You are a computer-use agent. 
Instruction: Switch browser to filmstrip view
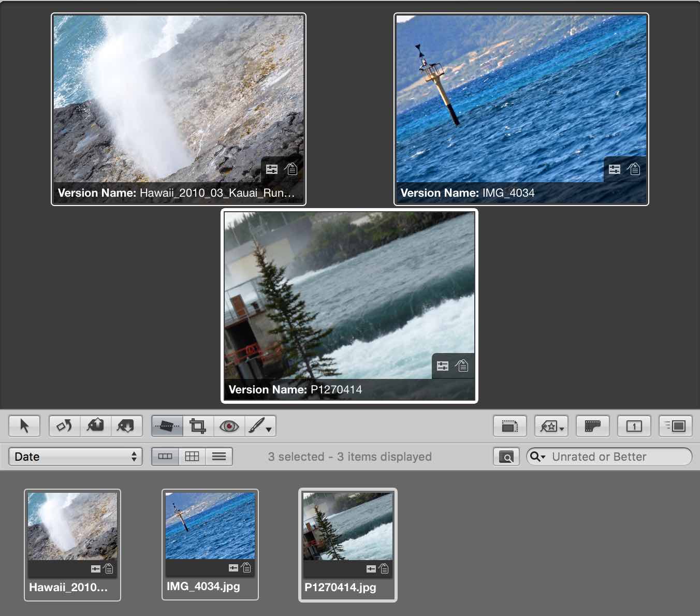165,457
